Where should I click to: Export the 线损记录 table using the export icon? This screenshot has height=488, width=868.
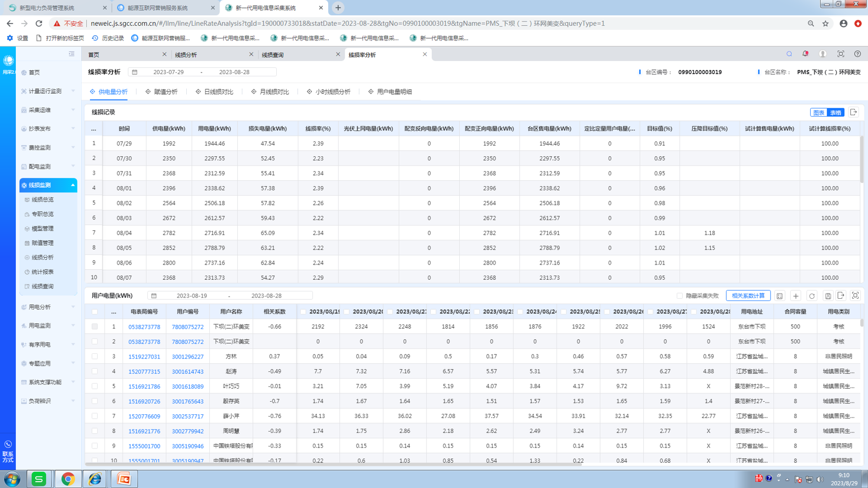coord(854,112)
